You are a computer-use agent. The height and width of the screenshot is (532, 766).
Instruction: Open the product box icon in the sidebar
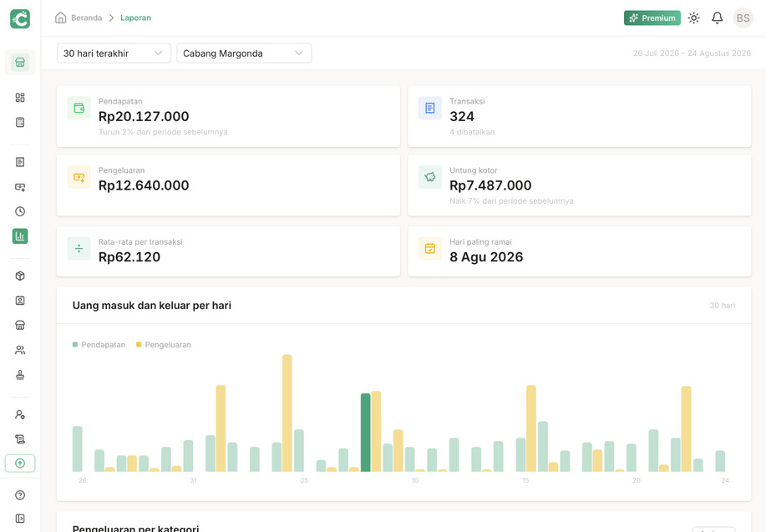pos(20,276)
